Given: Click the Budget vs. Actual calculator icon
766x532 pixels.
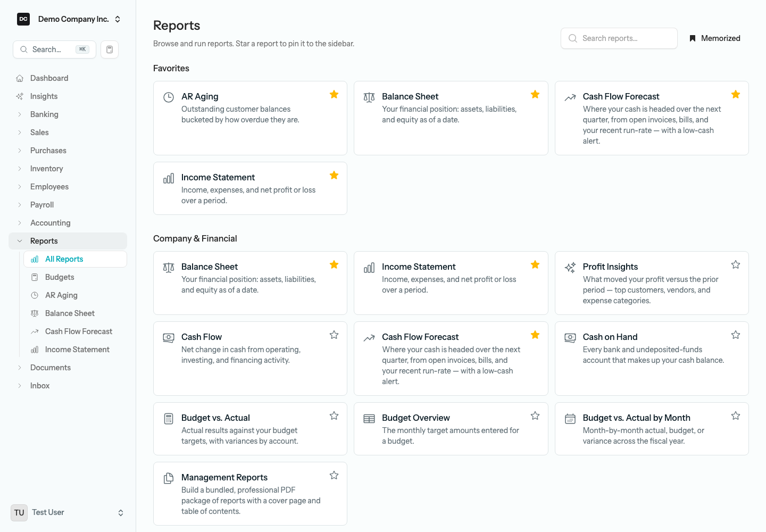Looking at the screenshot, I should pos(169,419).
